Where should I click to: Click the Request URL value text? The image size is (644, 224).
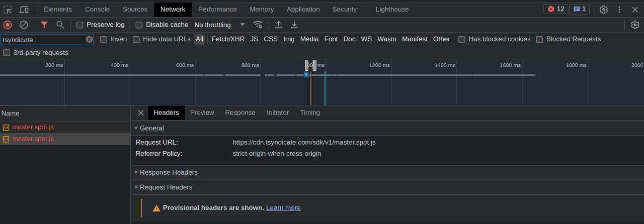pos(304,143)
